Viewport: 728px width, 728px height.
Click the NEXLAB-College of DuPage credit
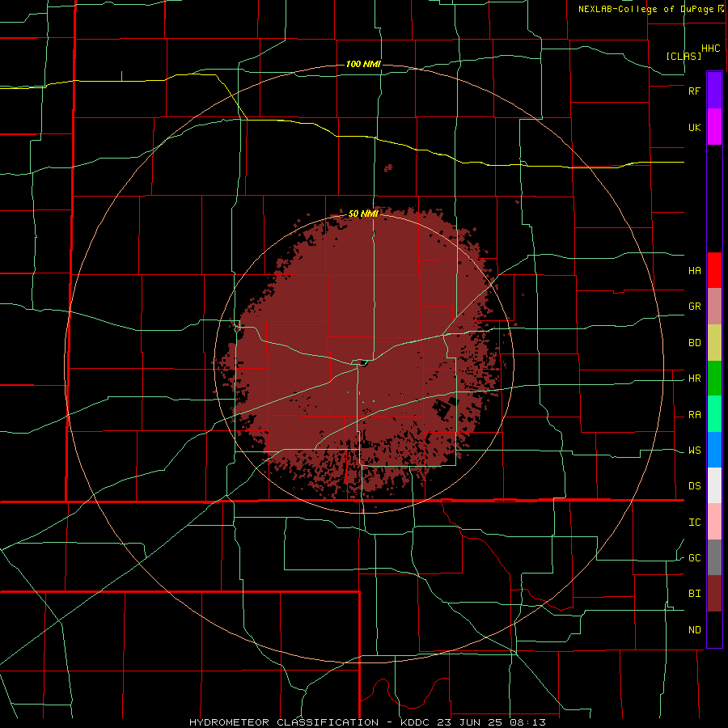646,9
